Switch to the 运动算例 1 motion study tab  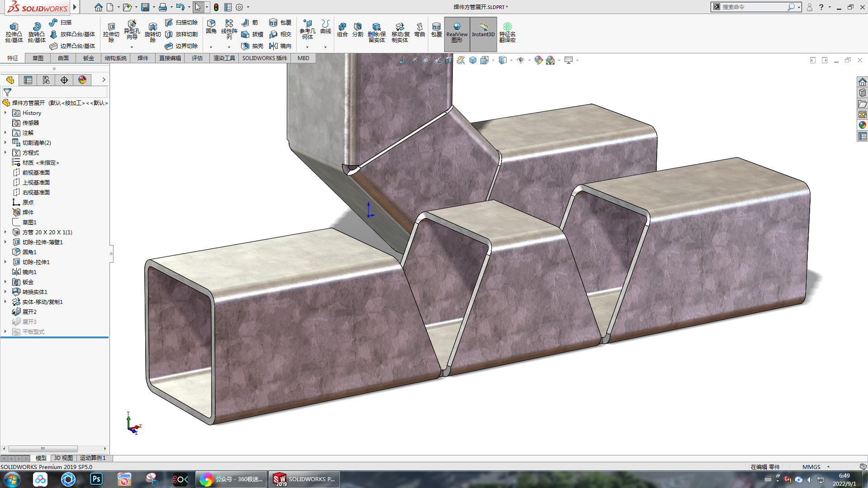(x=93, y=458)
